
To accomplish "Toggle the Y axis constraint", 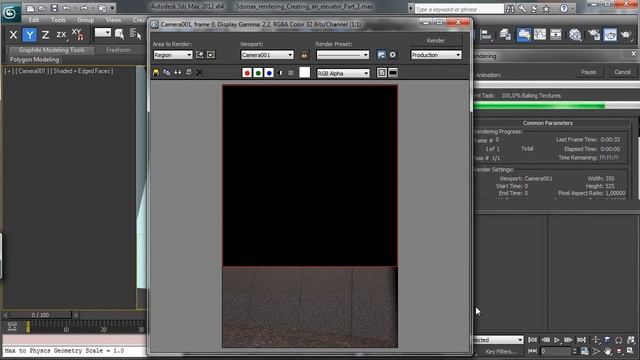I will (29, 35).
